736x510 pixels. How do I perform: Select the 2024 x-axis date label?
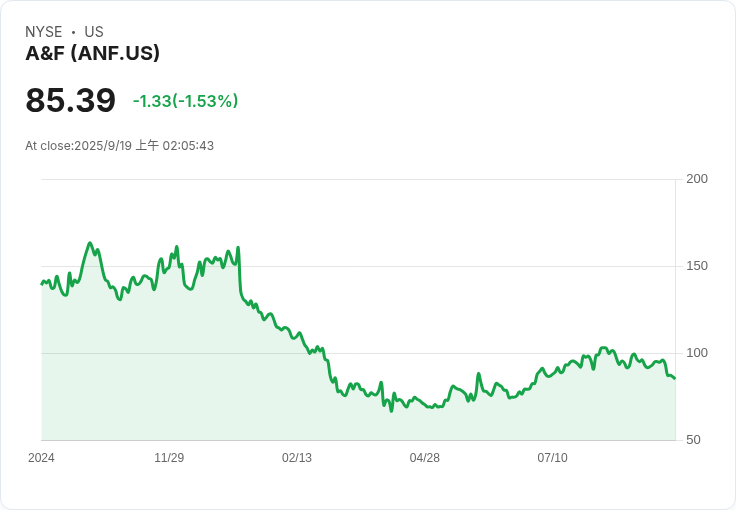(x=41, y=458)
